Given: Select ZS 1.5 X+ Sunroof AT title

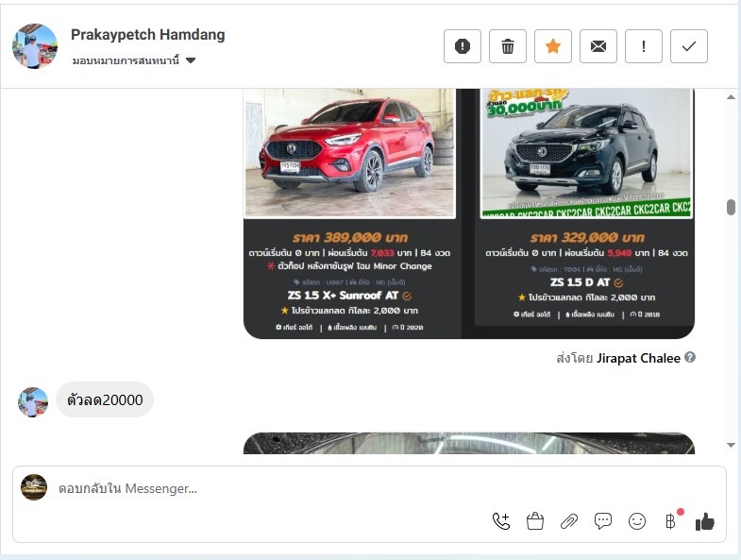Looking at the screenshot, I should 343,296.
